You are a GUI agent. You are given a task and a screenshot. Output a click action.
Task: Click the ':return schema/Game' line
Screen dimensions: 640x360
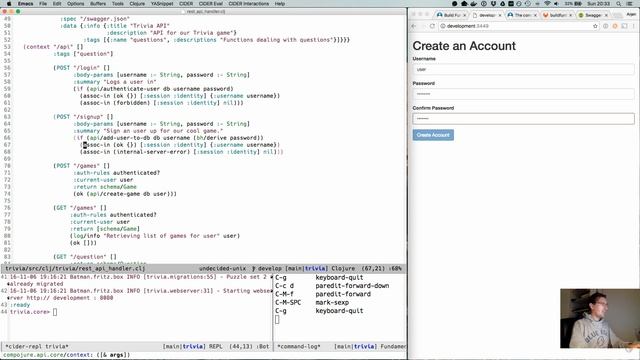pyautogui.click(x=105, y=187)
